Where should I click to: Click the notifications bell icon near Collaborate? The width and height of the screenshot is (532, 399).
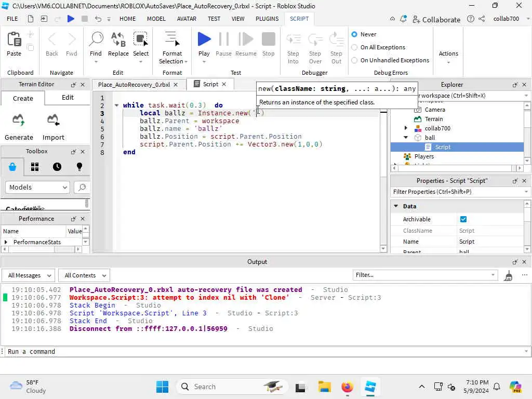pyautogui.click(x=403, y=19)
